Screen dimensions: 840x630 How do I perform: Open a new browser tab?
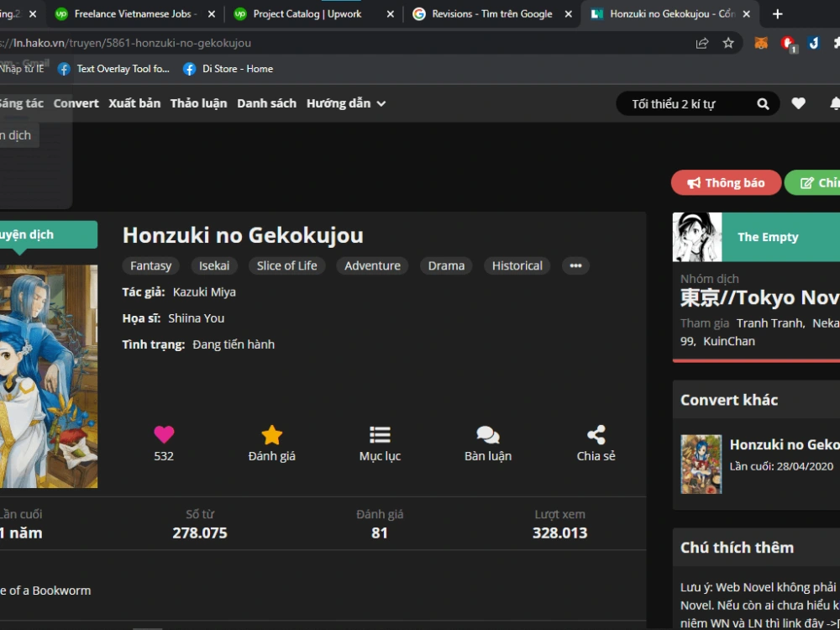point(777,14)
